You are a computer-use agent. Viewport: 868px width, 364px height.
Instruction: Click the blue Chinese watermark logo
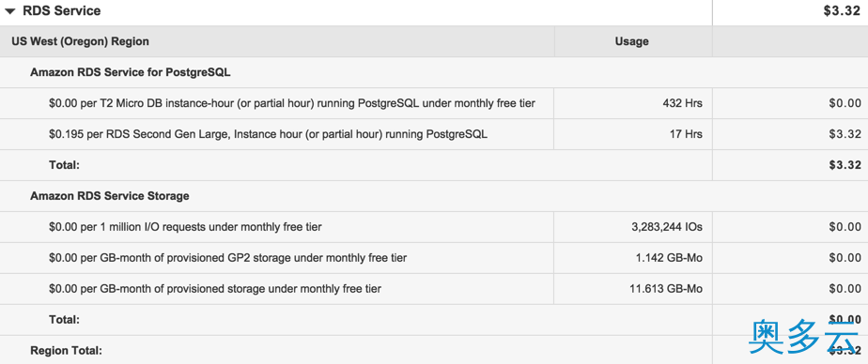pyautogui.click(x=804, y=337)
